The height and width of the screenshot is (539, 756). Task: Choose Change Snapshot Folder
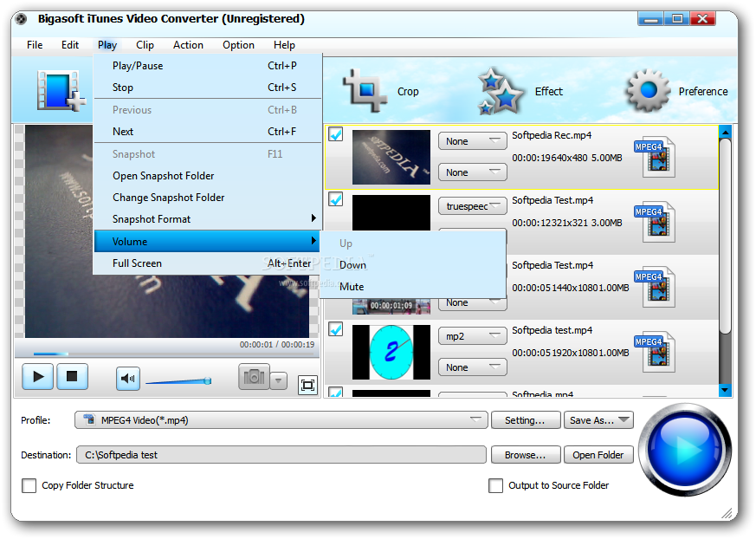click(x=207, y=198)
